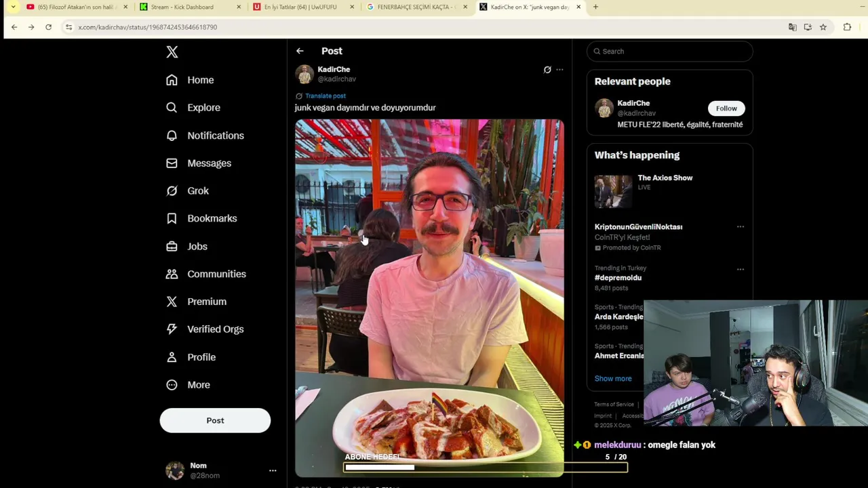Click the #depremoldu trending topic
Screen dimensions: 868x488
(618, 278)
